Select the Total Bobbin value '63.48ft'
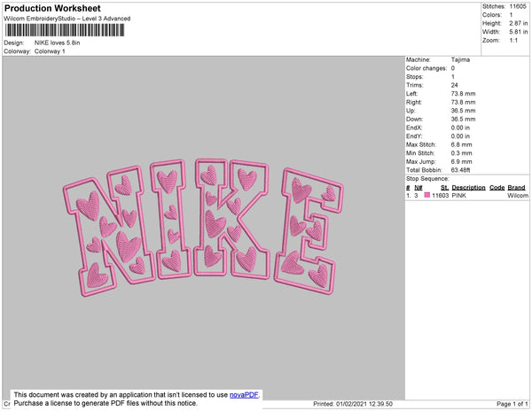This screenshot has height=411, width=532. click(x=460, y=170)
